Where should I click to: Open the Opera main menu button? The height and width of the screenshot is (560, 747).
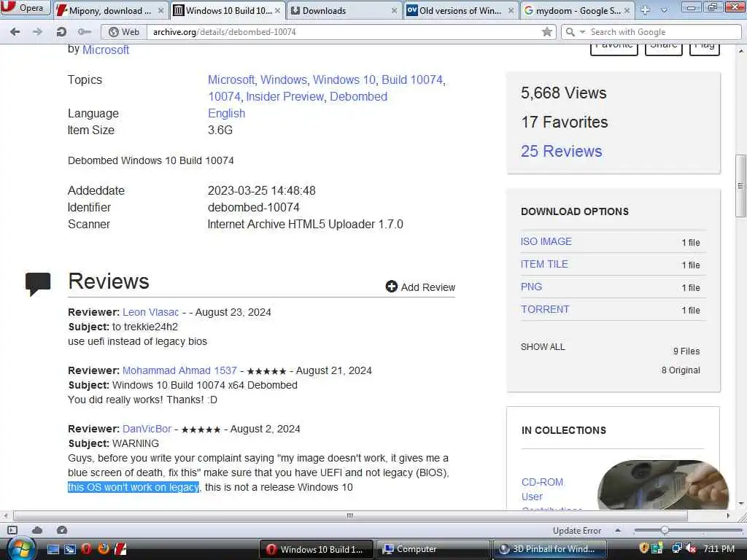tap(25, 7)
